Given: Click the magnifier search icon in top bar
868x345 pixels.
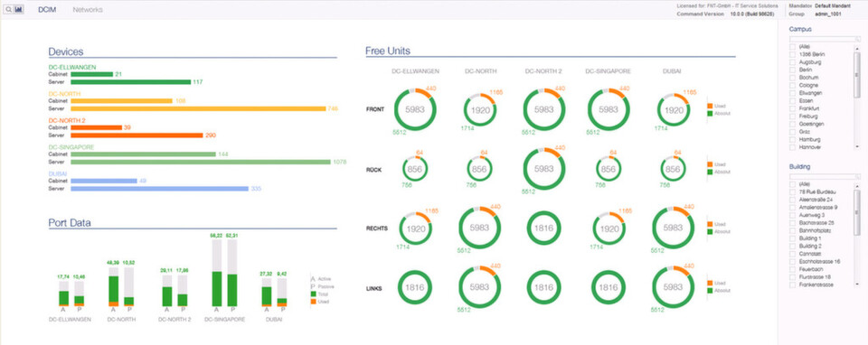Looking at the screenshot, I should pos(8,9).
